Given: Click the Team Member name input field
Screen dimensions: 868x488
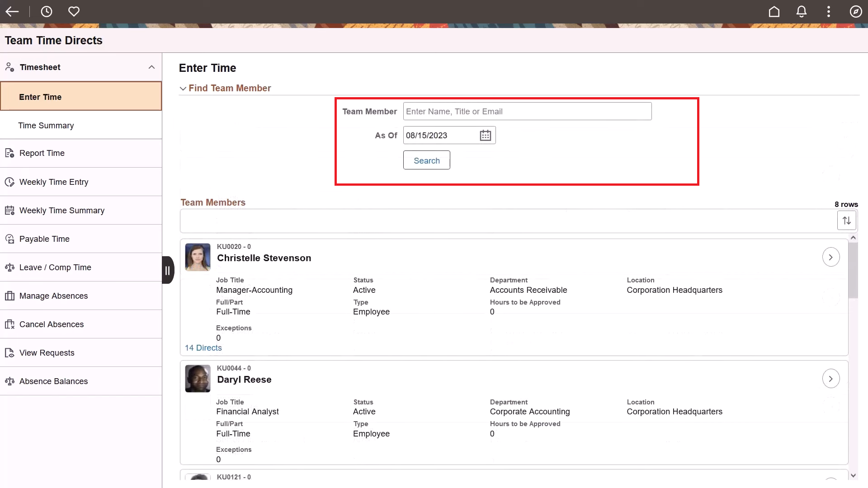Looking at the screenshot, I should point(527,111).
